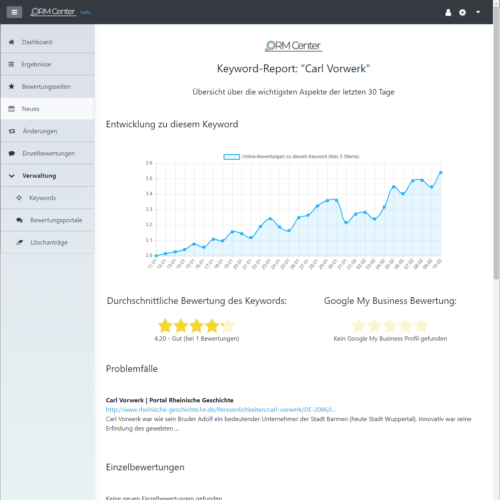Open the Bewertungsseiten menu item
The height and width of the screenshot is (500, 500).
[47, 87]
